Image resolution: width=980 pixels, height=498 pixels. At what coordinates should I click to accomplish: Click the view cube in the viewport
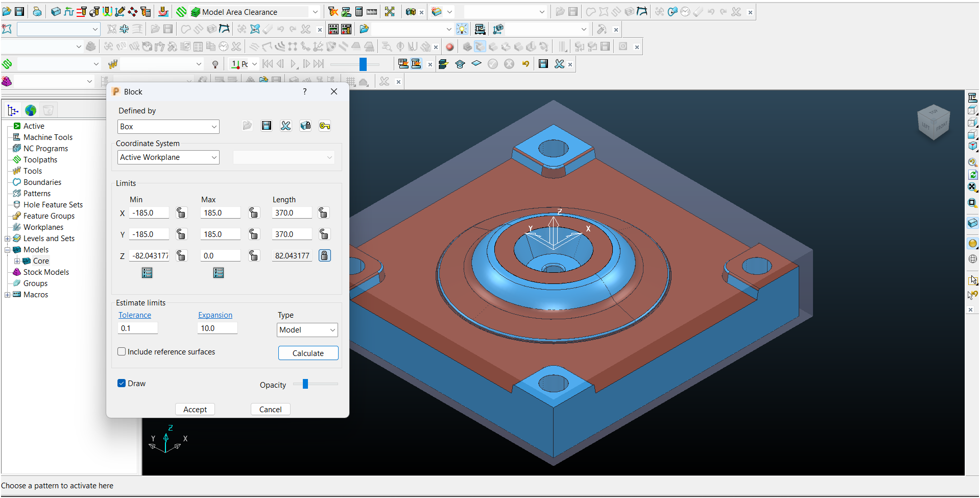click(x=934, y=123)
